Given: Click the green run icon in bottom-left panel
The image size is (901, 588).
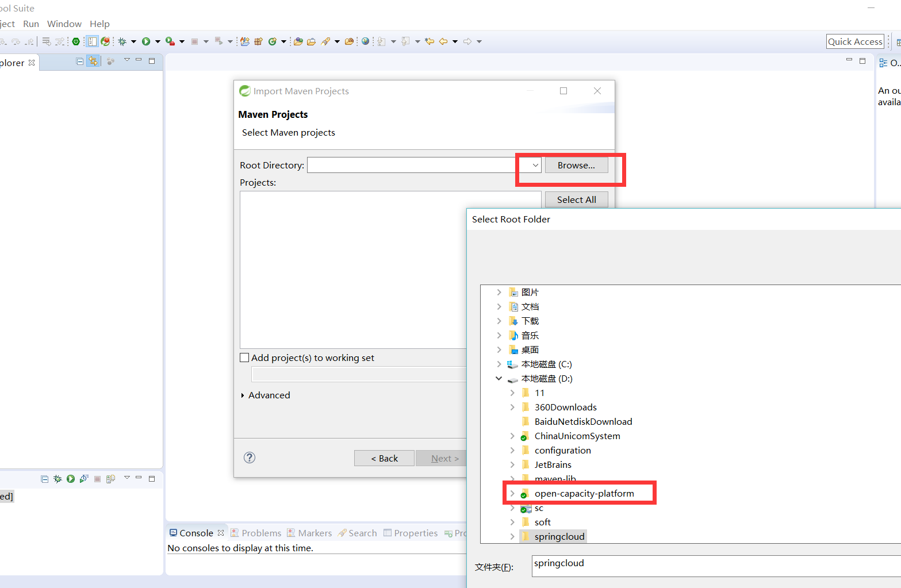Looking at the screenshot, I should pos(71,479).
